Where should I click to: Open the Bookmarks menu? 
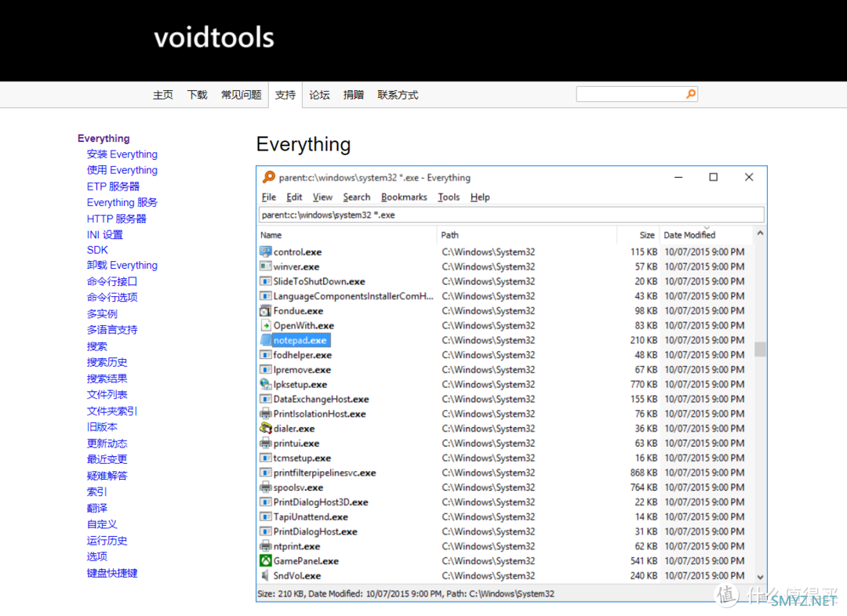pos(404,197)
